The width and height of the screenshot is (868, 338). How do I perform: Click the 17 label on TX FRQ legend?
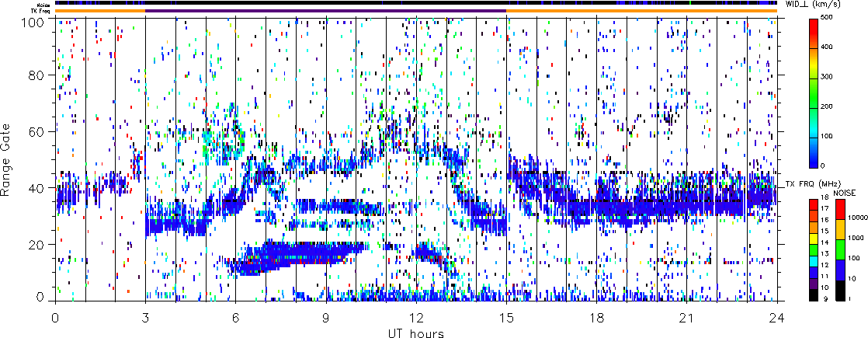coord(825,208)
